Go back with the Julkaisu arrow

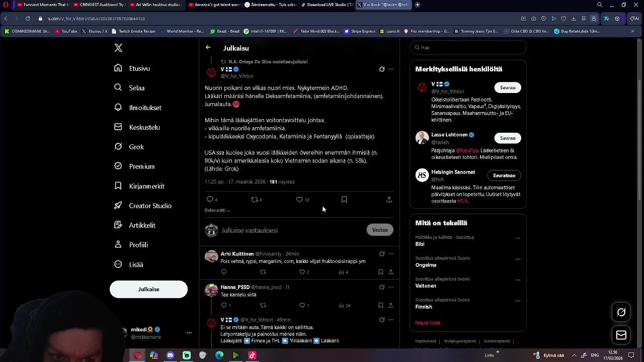(x=208, y=47)
